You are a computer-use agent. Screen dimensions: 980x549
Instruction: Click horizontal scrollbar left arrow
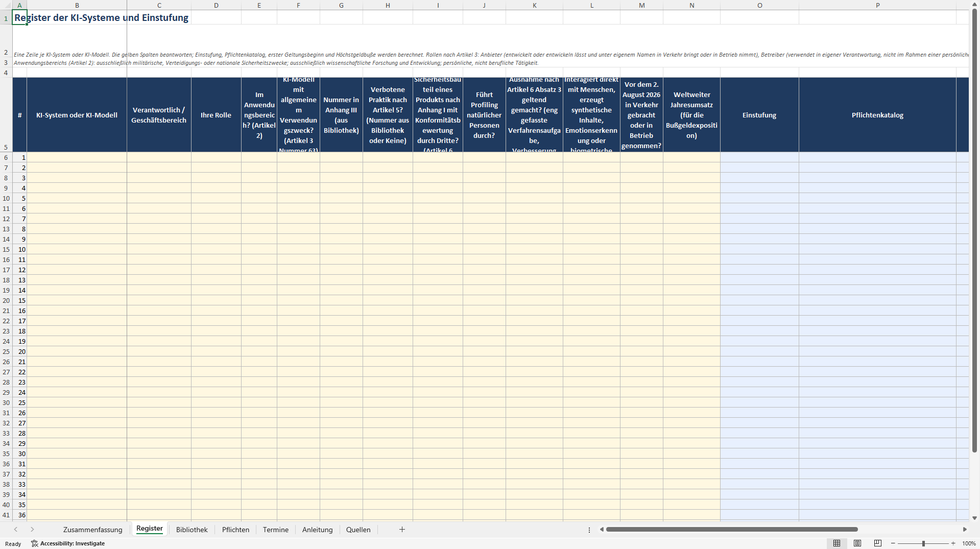point(602,530)
